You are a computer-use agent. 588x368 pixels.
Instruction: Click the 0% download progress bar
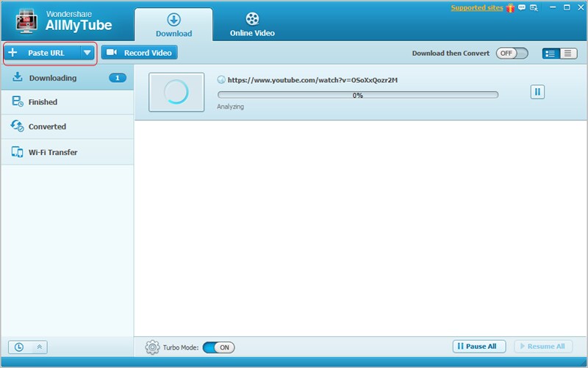click(358, 95)
